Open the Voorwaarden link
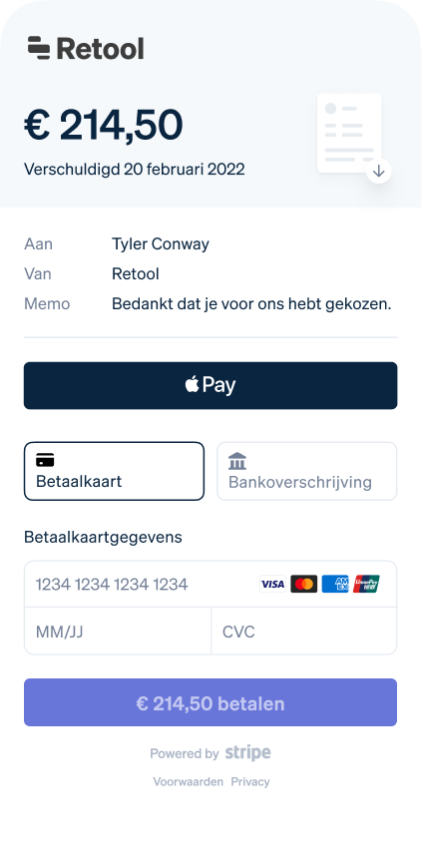 pyautogui.click(x=189, y=781)
